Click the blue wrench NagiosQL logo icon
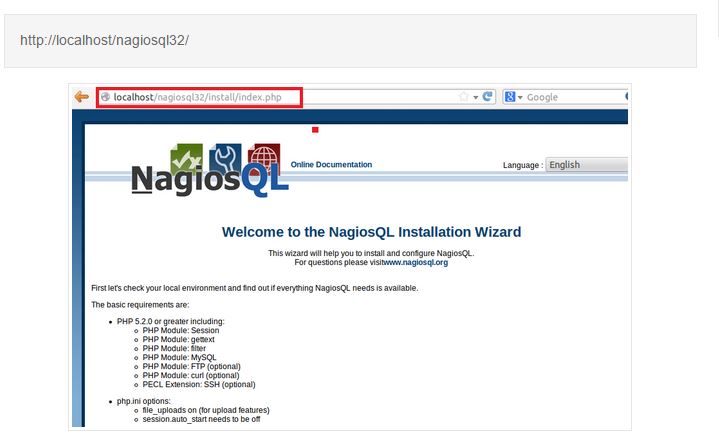719x438 pixels. [226, 160]
